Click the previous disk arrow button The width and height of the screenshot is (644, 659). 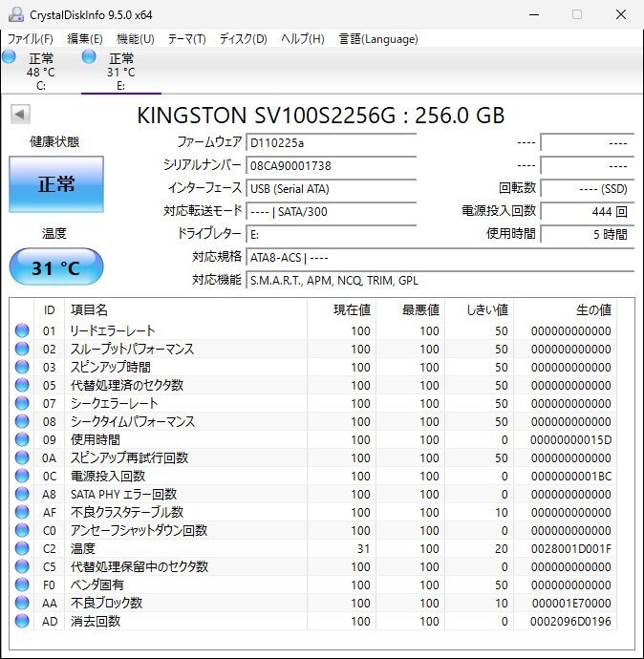(20, 114)
